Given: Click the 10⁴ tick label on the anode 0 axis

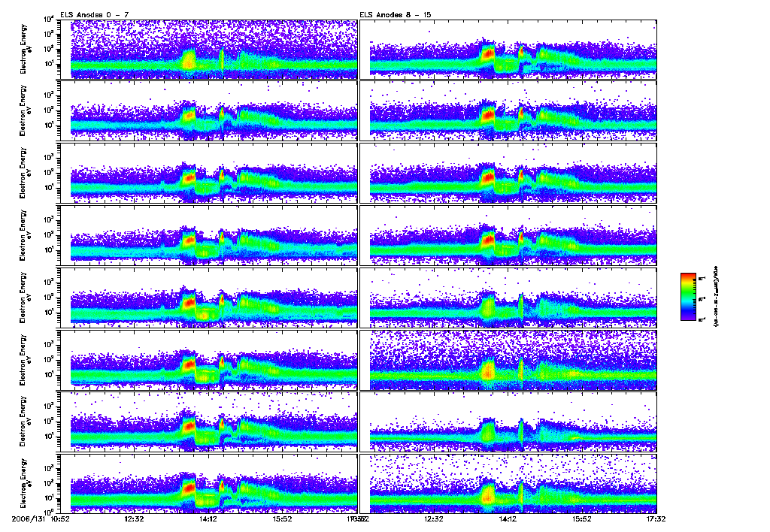Looking at the screenshot, I should [49, 20].
